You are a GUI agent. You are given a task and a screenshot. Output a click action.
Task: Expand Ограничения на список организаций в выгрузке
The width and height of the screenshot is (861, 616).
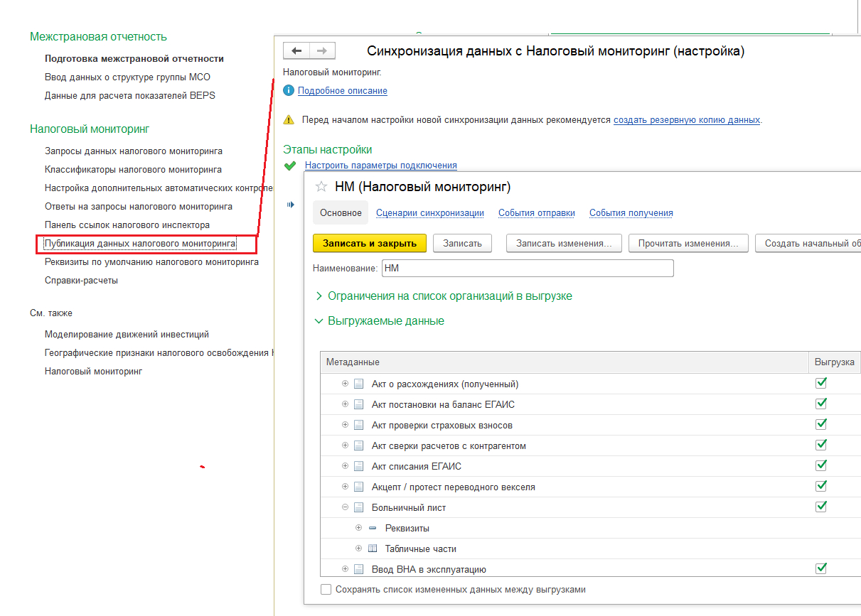319,296
